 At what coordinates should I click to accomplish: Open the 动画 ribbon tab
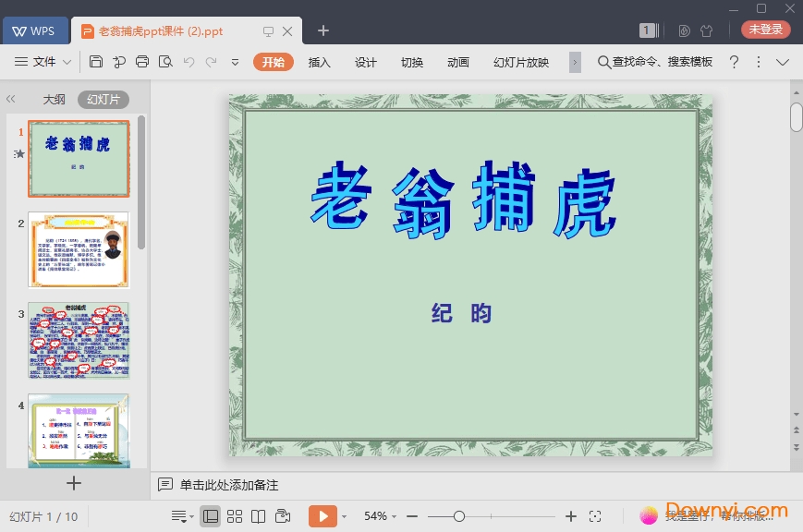click(x=457, y=63)
